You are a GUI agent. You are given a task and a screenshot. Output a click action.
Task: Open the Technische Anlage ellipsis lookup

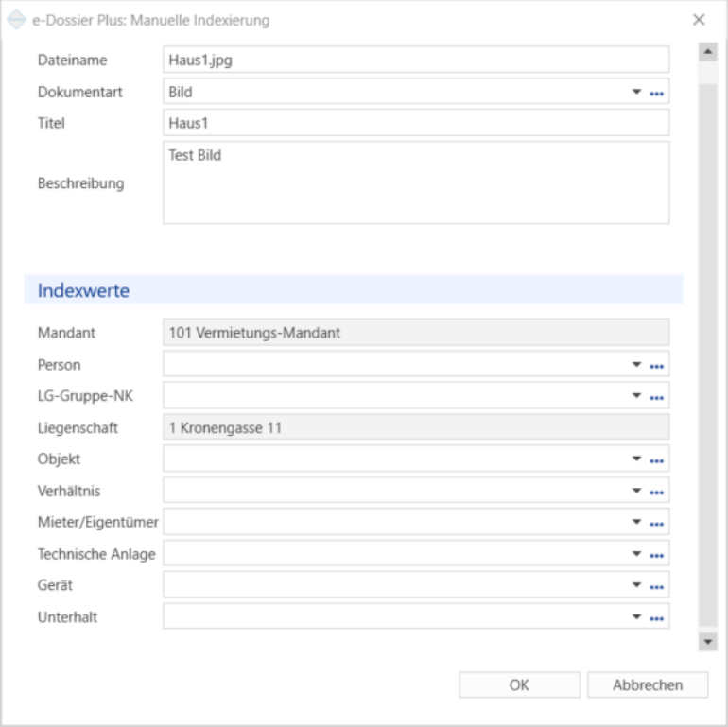pyautogui.click(x=656, y=556)
